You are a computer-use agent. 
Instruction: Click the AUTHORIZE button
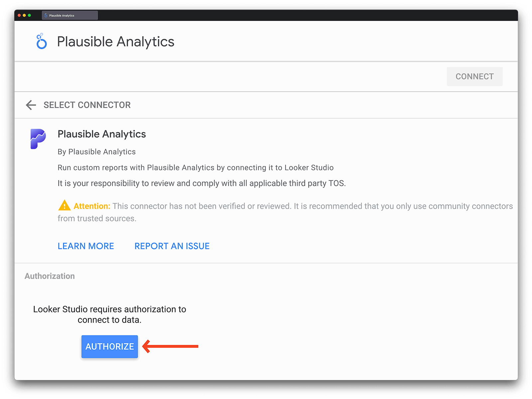click(109, 347)
